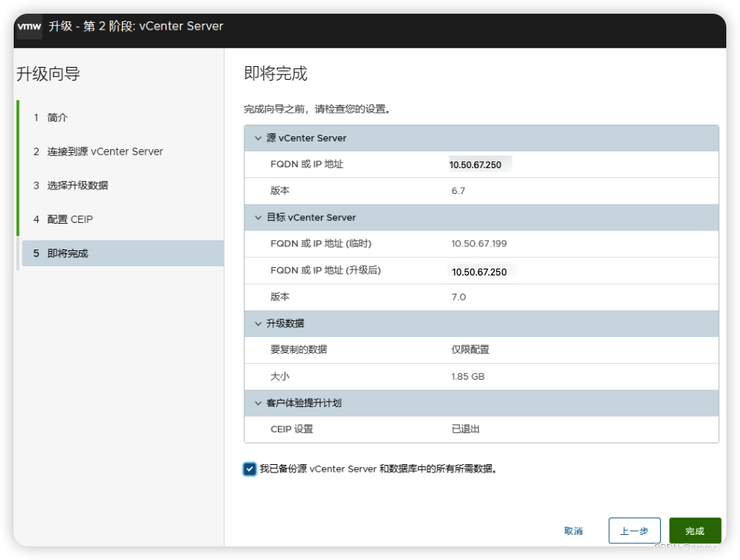Go to wizard step 1 简介
This screenshot has height=560, width=740.
pos(123,117)
